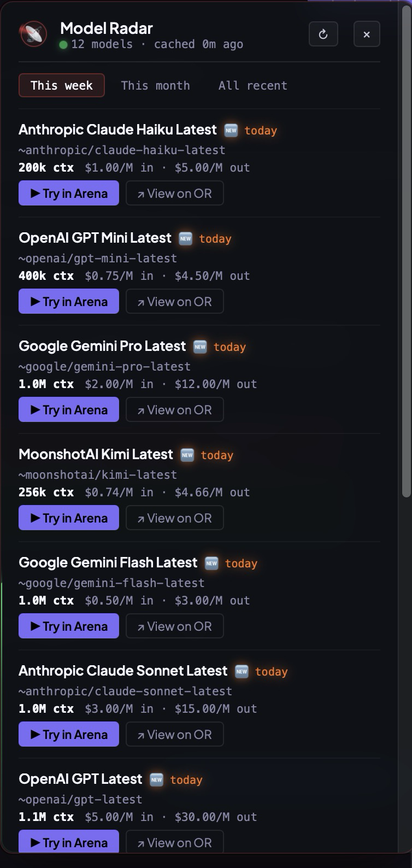This screenshot has width=412, height=868.
Task: View GPT Mini Latest on OR
Action: (174, 301)
